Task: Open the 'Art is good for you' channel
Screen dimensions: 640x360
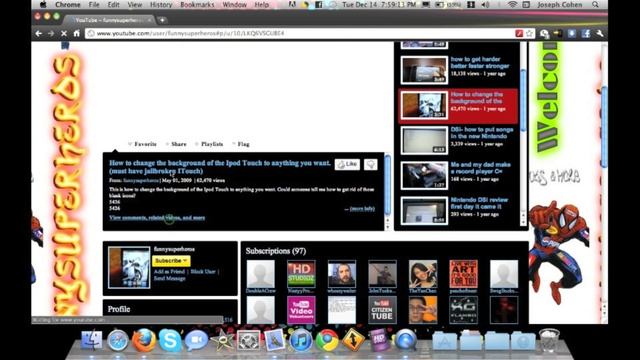Action: tap(463, 274)
